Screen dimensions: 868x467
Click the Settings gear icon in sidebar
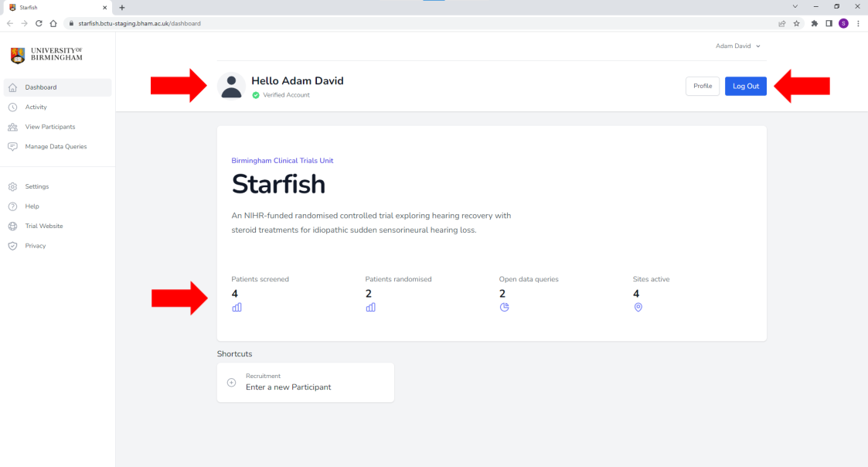tap(12, 186)
